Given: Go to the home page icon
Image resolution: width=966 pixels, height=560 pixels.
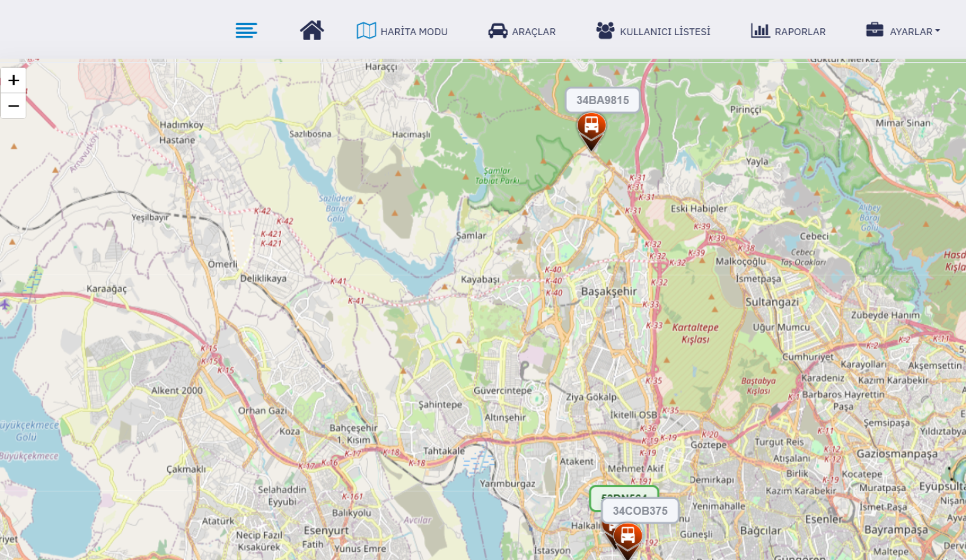Looking at the screenshot, I should 312,30.
